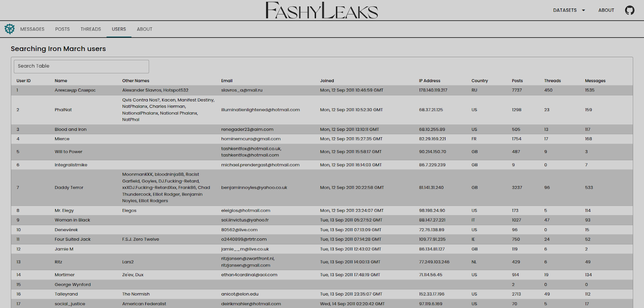Sort by the Name column header
Screen dimensions: 644x308
pos(61,81)
